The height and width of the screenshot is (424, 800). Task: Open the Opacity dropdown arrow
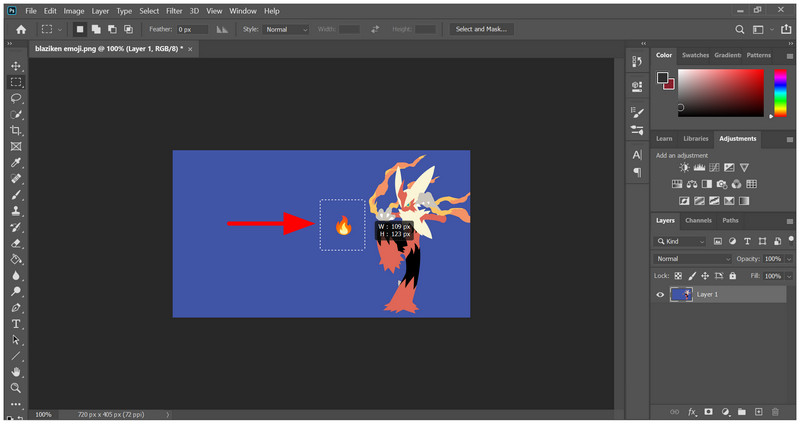(789, 259)
